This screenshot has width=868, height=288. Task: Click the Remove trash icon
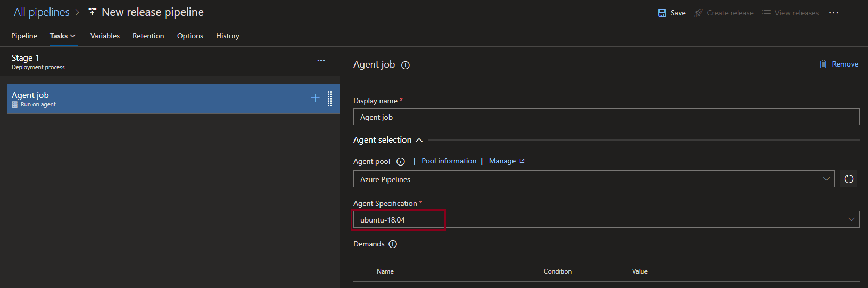(823, 64)
